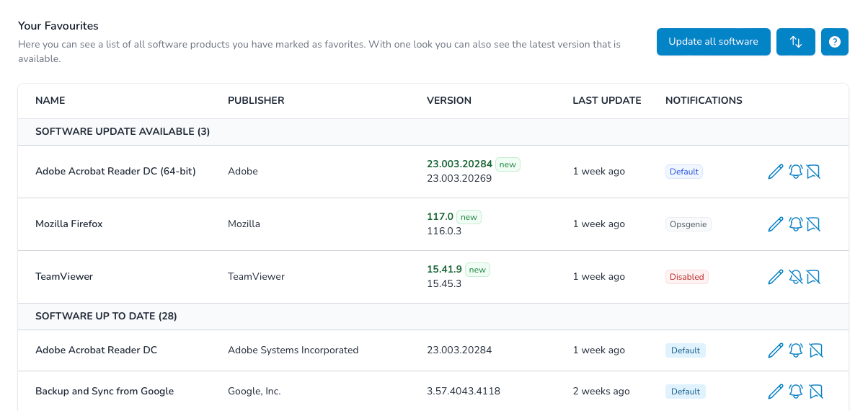Click the TeamViewer publisher cell

tap(256, 277)
